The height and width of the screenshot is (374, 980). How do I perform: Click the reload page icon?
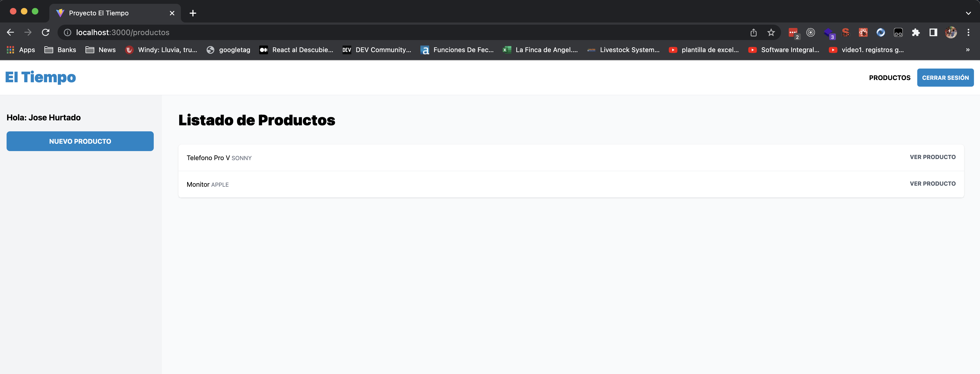tap(46, 32)
